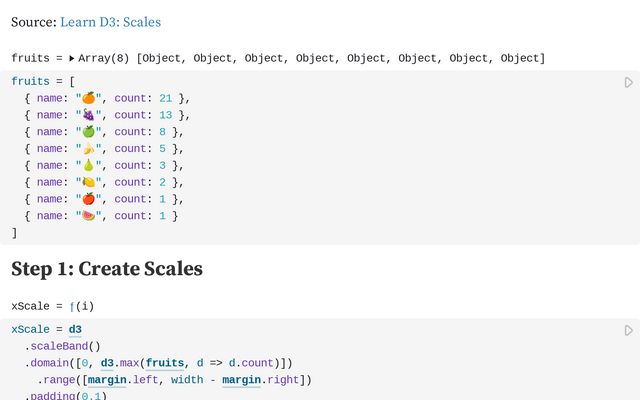Click the watermelon emoji in the code
This screenshot has height=400, width=640.
(89, 216)
